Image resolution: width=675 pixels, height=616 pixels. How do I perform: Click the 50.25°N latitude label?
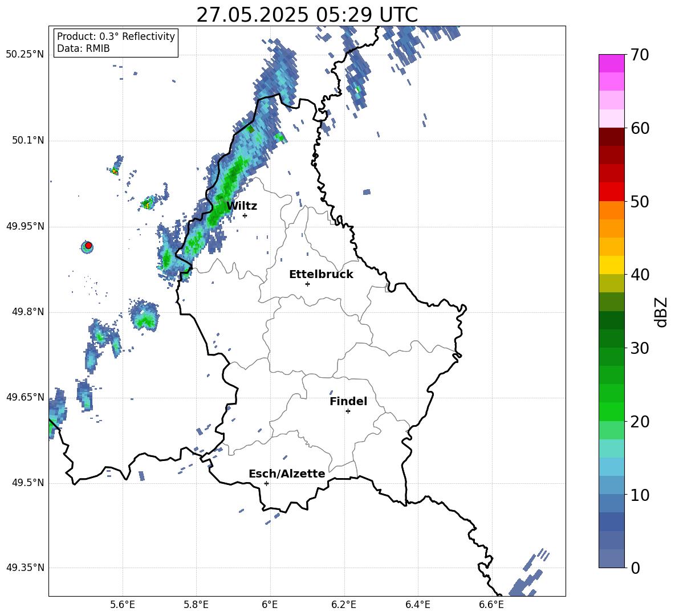(25, 55)
